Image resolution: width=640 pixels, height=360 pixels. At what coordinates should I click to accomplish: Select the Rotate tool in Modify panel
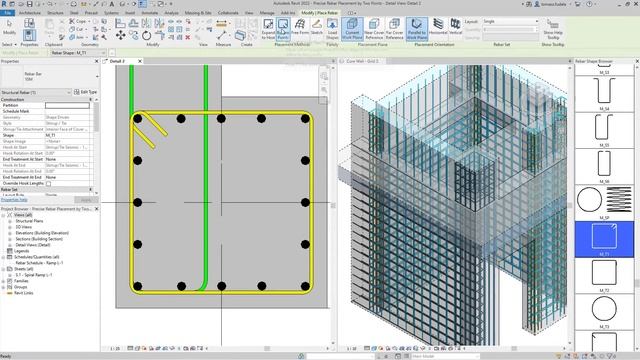pos(147,36)
